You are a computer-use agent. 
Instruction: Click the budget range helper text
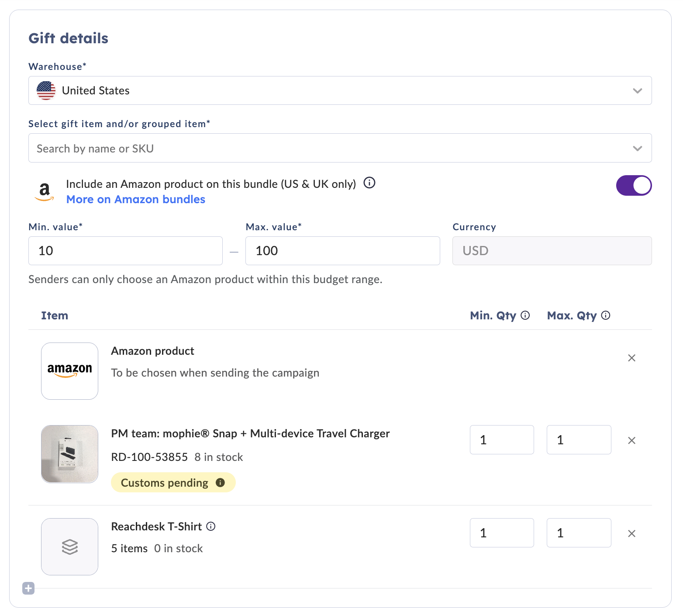pyautogui.click(x=206, y=280)
